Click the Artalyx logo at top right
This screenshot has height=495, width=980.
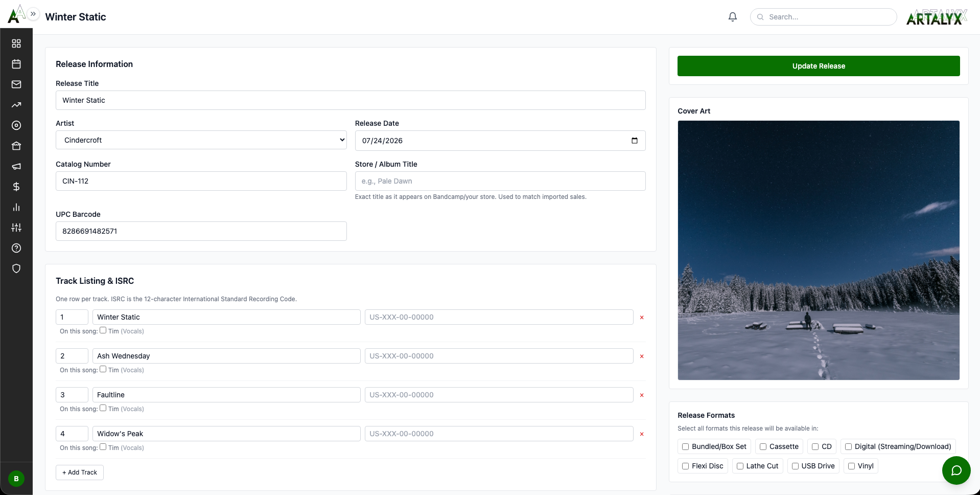[x=937, y=17]
